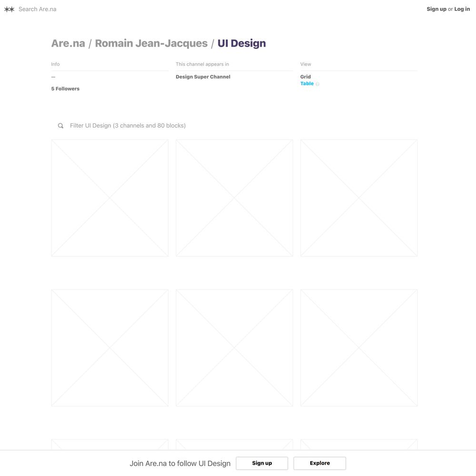Click the "This channel appears in" label
Image resolution: width=476 pixels, height=476 pixels.
(x=202, y=64)
